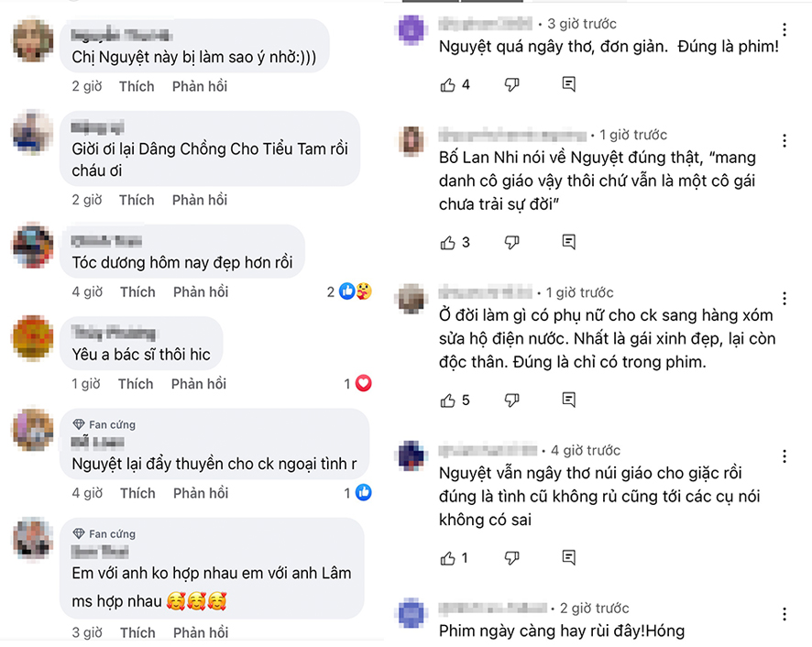
Task: Click the thumbs up icon below Phim ngày càng hay comment
Action: pyautogui.click(x=450, y=645)
